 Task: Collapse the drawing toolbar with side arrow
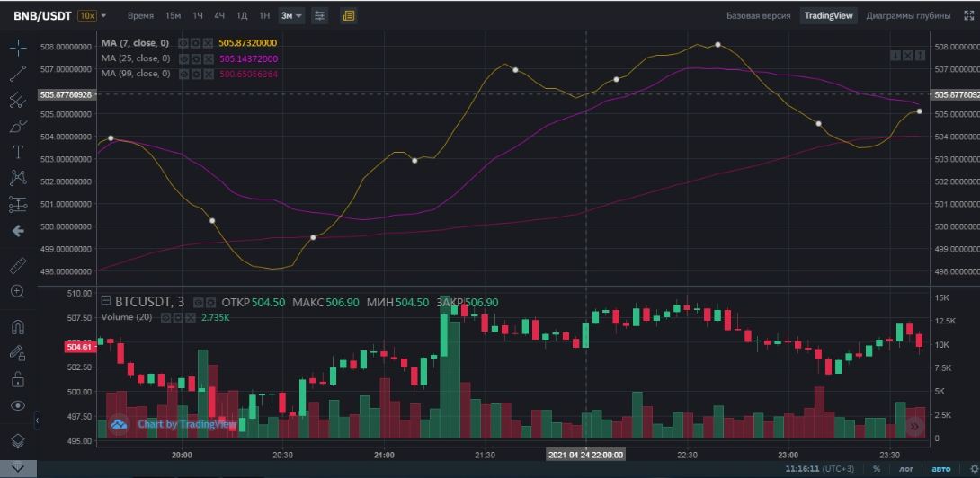(37, 421)
